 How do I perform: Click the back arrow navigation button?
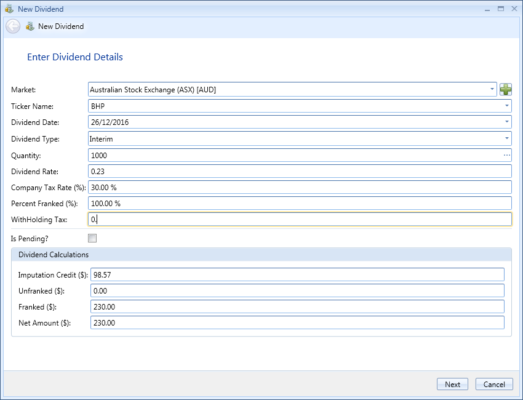[13, 26]
